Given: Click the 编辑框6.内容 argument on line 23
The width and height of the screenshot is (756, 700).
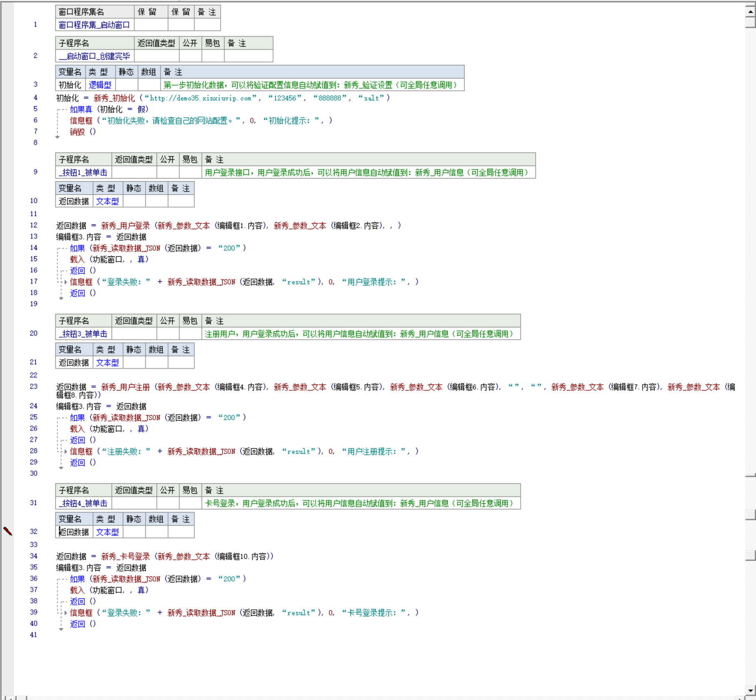Looking at the screenshot, I should click(x=473, y=387).
